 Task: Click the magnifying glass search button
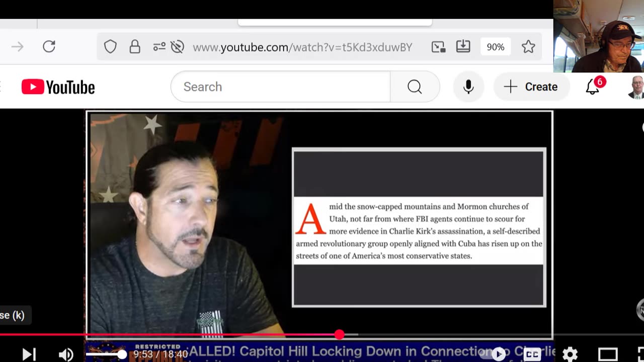click(415, 87)
